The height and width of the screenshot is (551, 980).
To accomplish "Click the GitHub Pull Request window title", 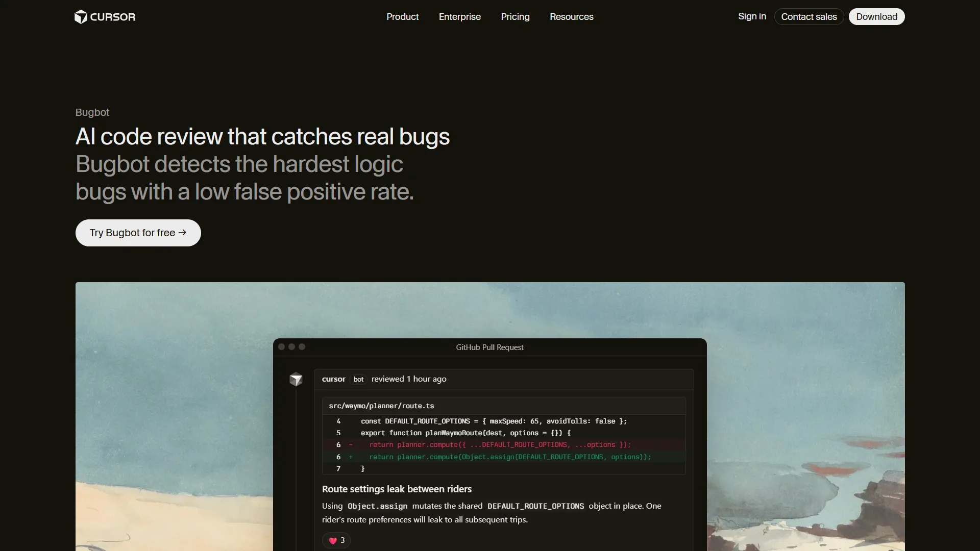I will click(x=489, y=347).
